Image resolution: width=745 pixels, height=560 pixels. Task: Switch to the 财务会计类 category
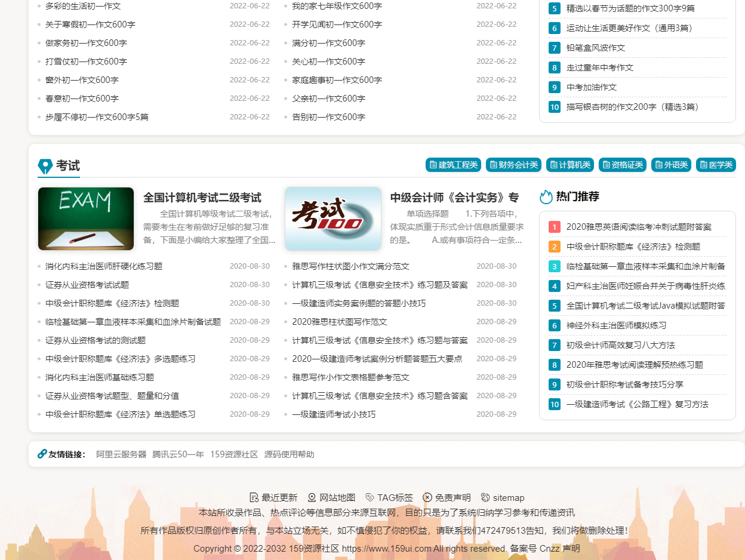[513, 165]
